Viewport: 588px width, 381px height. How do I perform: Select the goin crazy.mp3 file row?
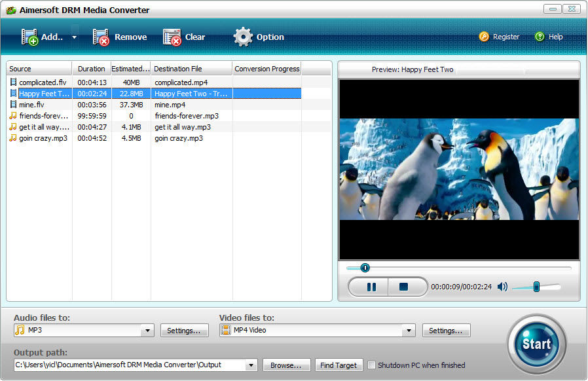point(43,138)
